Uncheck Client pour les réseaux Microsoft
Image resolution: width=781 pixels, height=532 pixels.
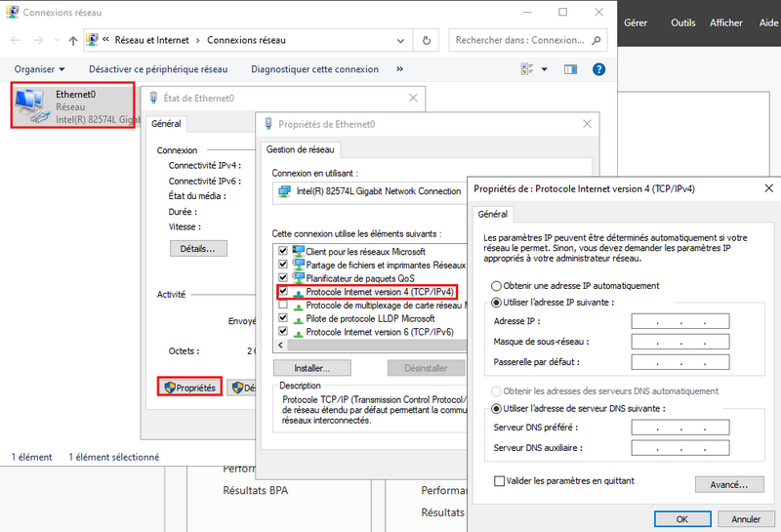283,252
